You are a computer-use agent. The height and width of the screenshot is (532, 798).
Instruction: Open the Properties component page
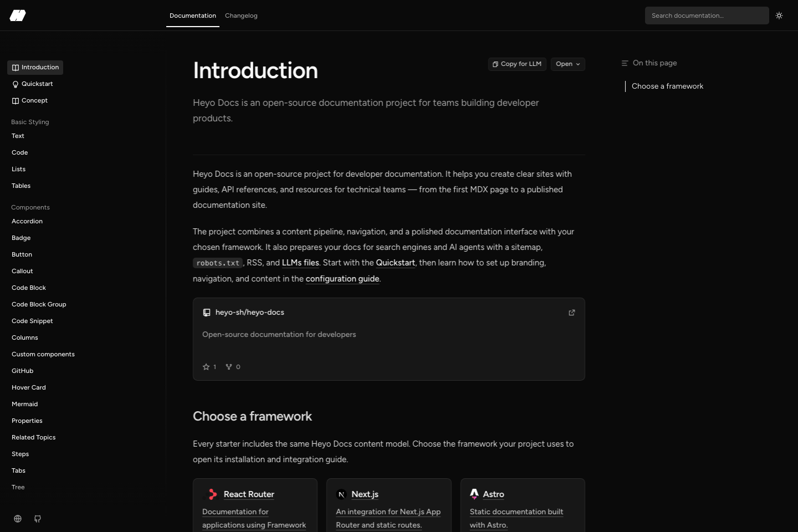[27, 421]
